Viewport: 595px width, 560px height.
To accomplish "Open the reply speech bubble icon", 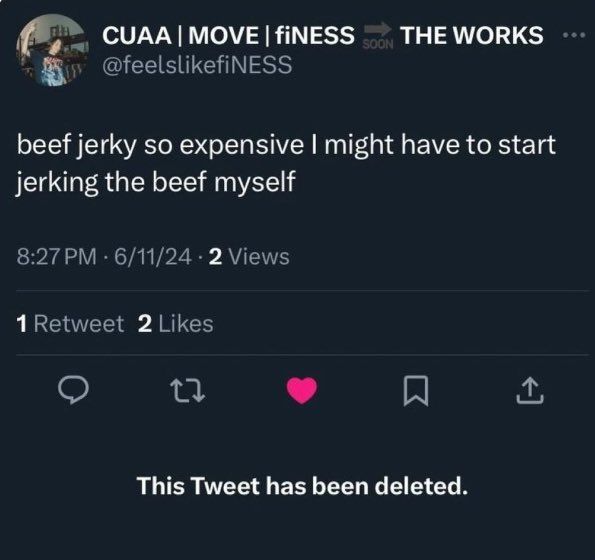I will [x=73, y=391].
